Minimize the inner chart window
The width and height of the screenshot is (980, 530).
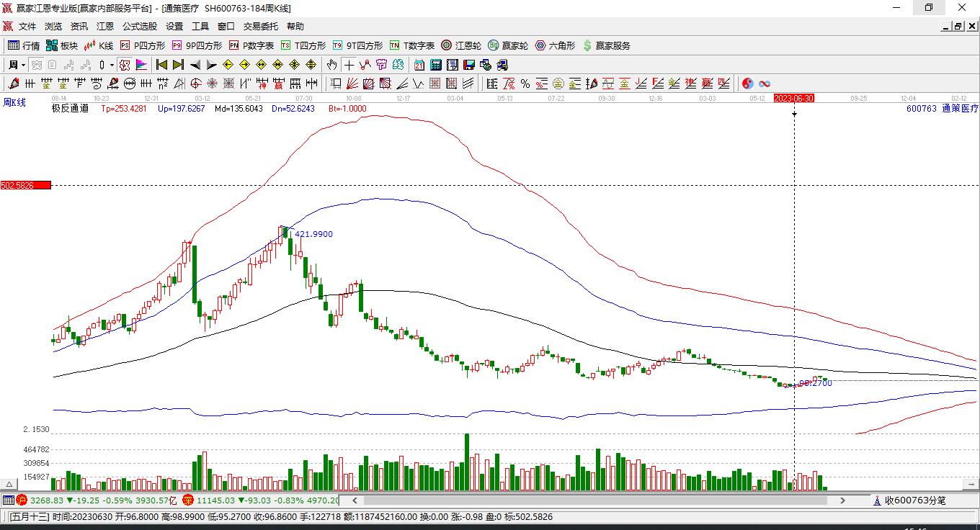pyautogui.click(x=946, y=26)
